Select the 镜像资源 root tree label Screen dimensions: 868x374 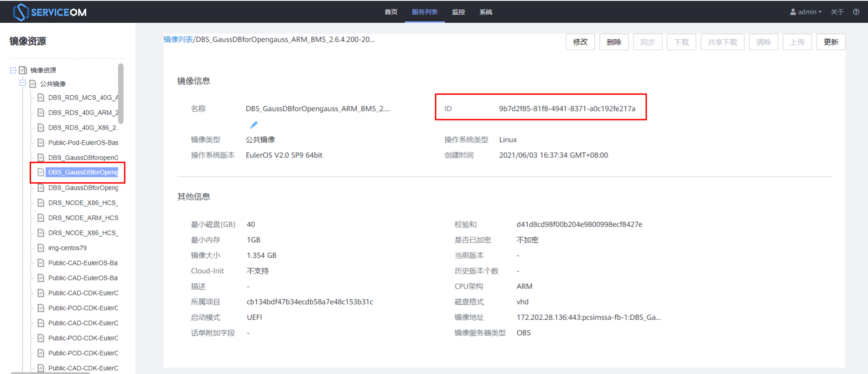pos(43,70)
